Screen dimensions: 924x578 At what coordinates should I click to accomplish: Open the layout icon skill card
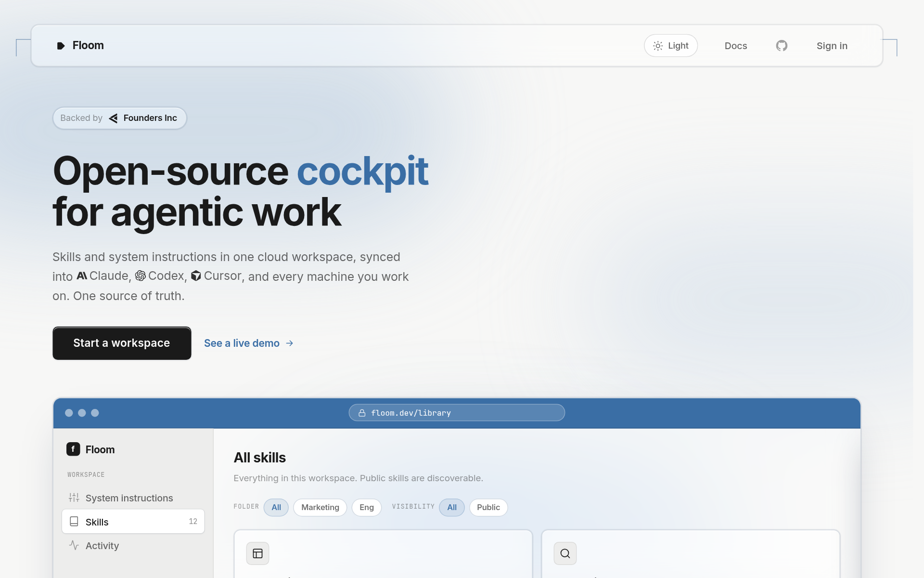(x=383, y=554)
